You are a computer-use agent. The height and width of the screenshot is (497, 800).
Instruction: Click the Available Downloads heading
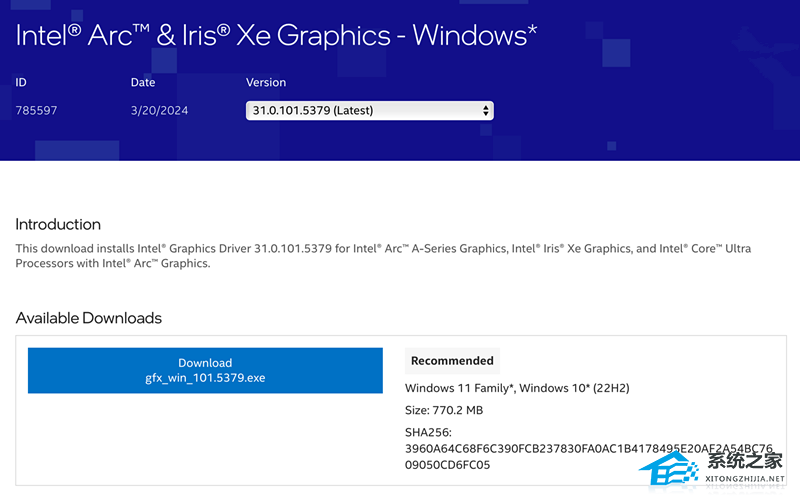point(88,318)
